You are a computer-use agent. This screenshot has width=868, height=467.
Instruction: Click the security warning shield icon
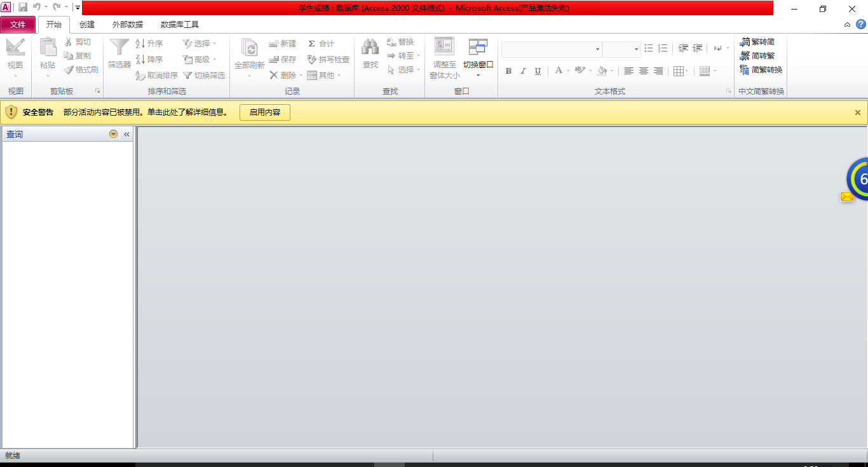pyautogui.click(x=11, y=112)
